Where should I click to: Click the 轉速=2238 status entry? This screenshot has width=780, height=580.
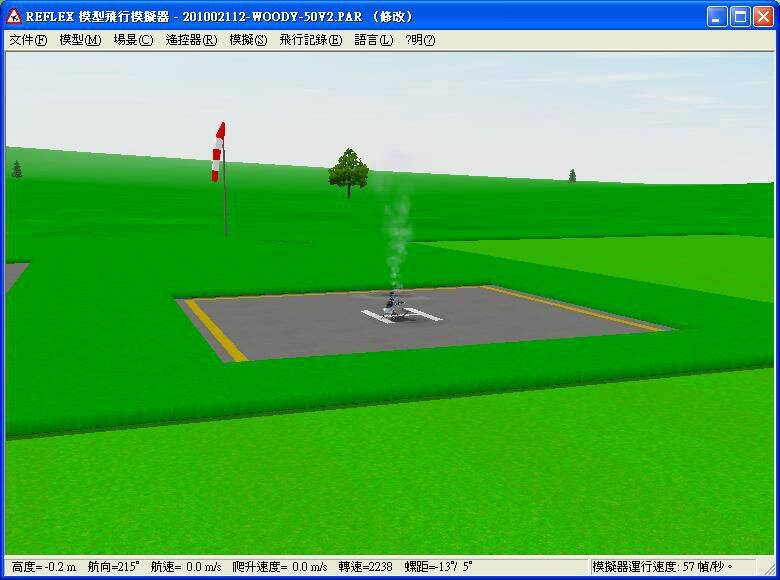[366, 567]
